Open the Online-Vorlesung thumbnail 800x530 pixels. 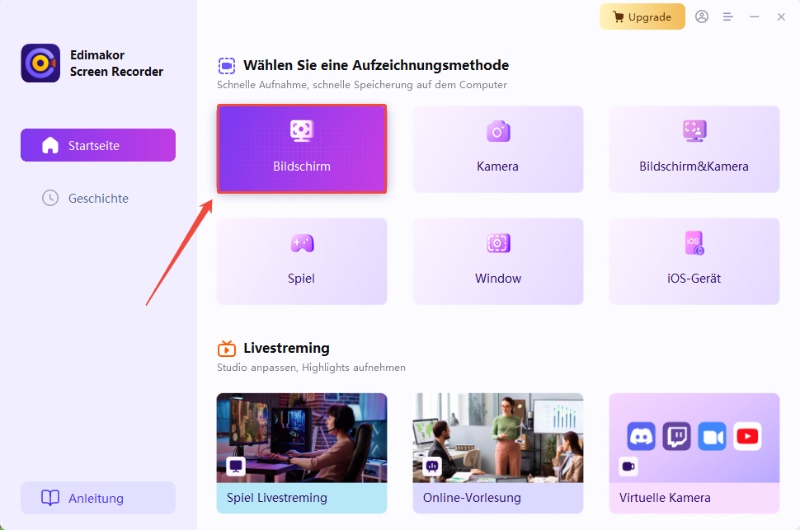[x=498, y=438]
